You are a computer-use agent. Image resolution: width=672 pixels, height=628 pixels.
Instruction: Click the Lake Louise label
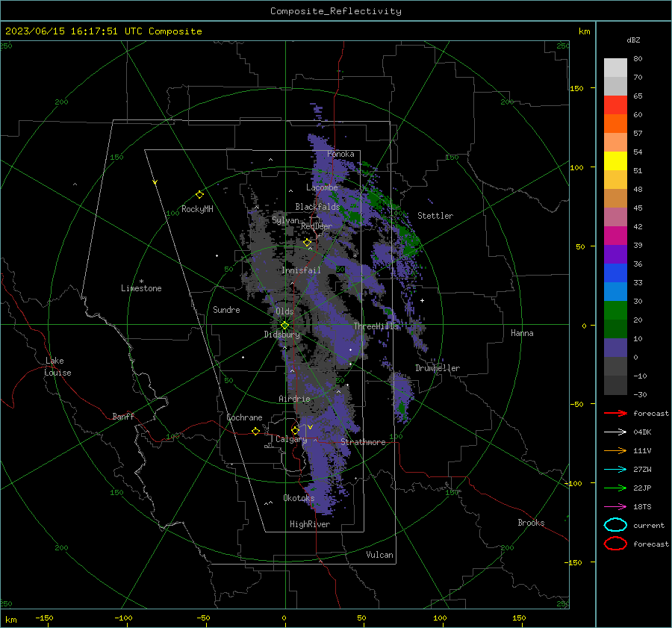click(x=57, y=367)
